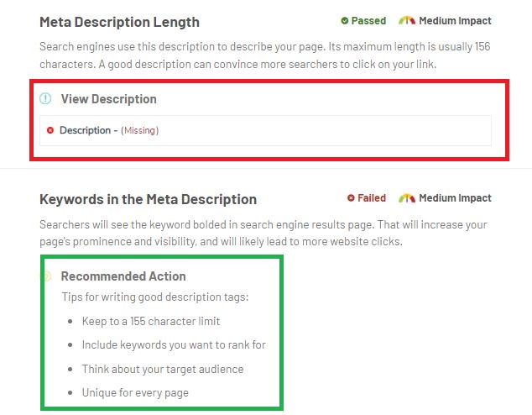Screen dimensions: 532x415
Task: Click Keywords section Medium Impact gauge icon
Action: tap(407, 198)
